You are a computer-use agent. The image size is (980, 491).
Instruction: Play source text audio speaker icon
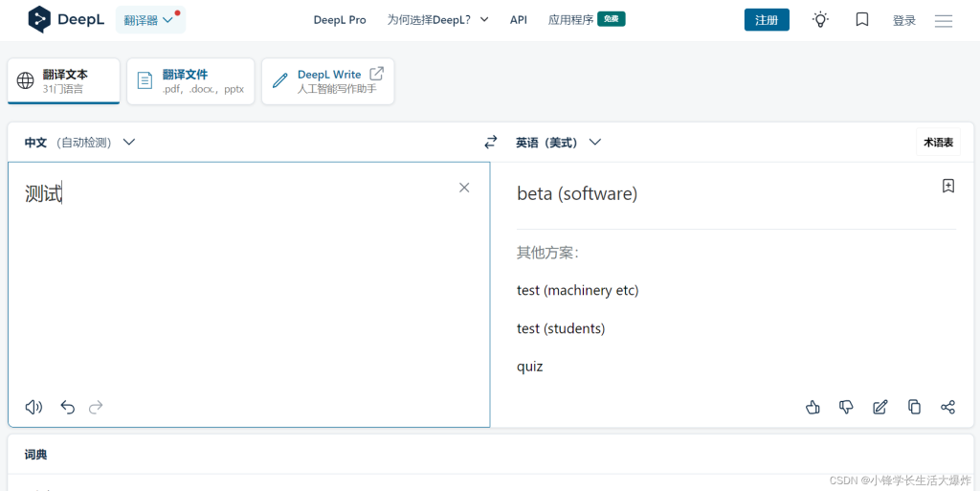[33, 408]
